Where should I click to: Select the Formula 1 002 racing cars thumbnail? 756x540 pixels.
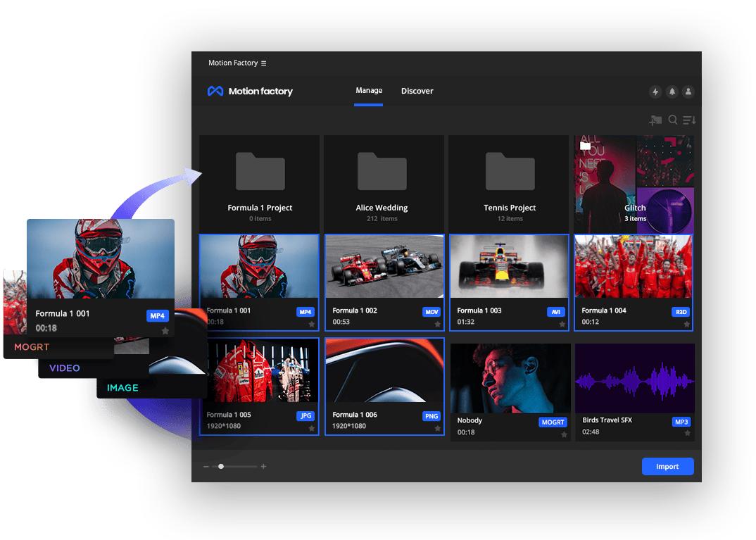(384, 267)
